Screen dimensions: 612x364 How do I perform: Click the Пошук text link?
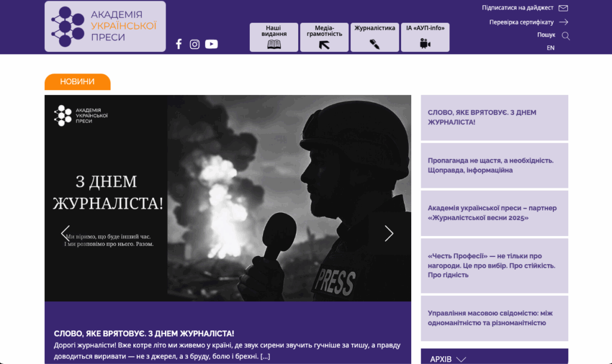click(546, 35)
